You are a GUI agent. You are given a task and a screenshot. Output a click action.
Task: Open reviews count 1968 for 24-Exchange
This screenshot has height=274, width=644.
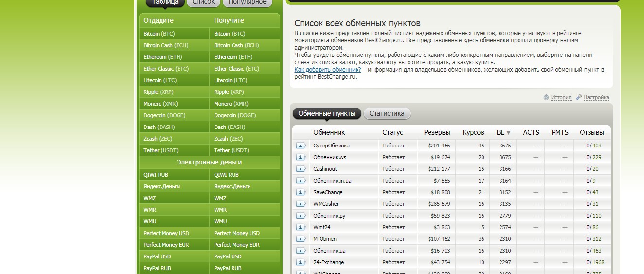tap(598, 262)
